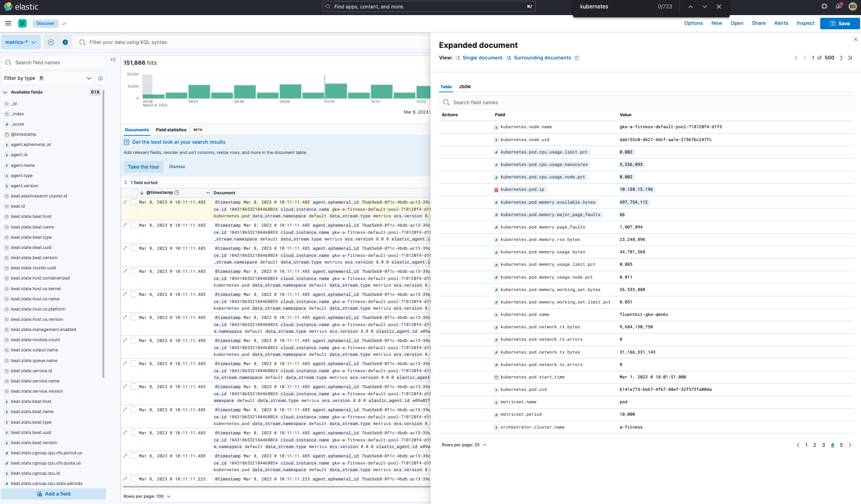Open the newsfeed notifications icon

pyautogui.click(x=838, y=6)
